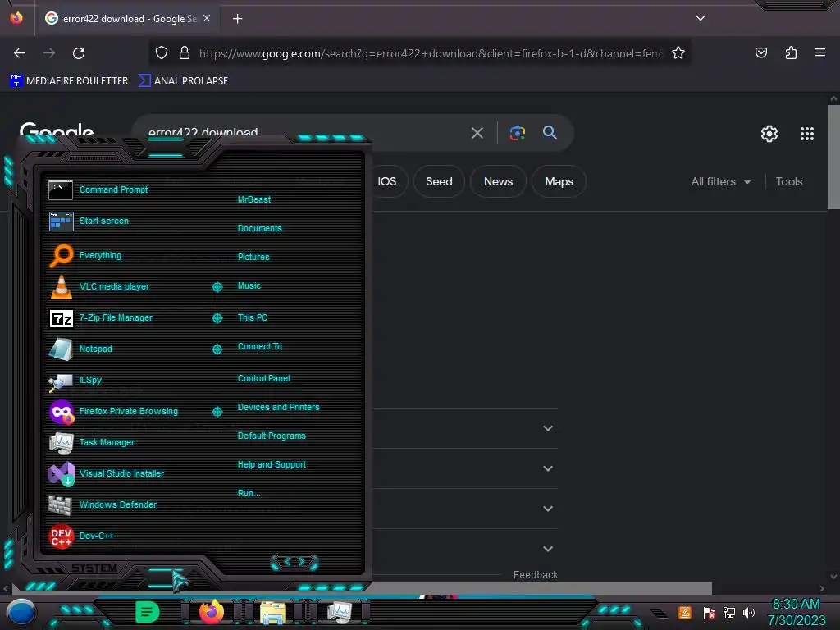Open a new browser tab
Screen dimensions: 840x630
pos(237,19)
